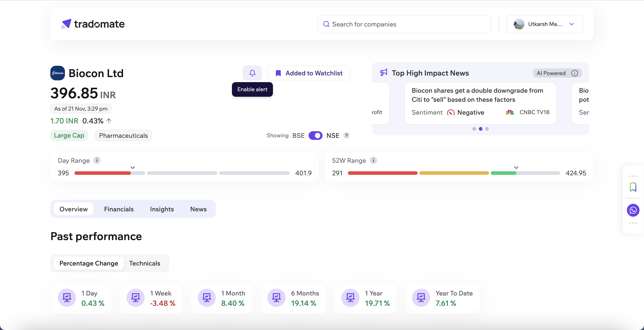Switch to the Financials tab

[x=119, y=209]
